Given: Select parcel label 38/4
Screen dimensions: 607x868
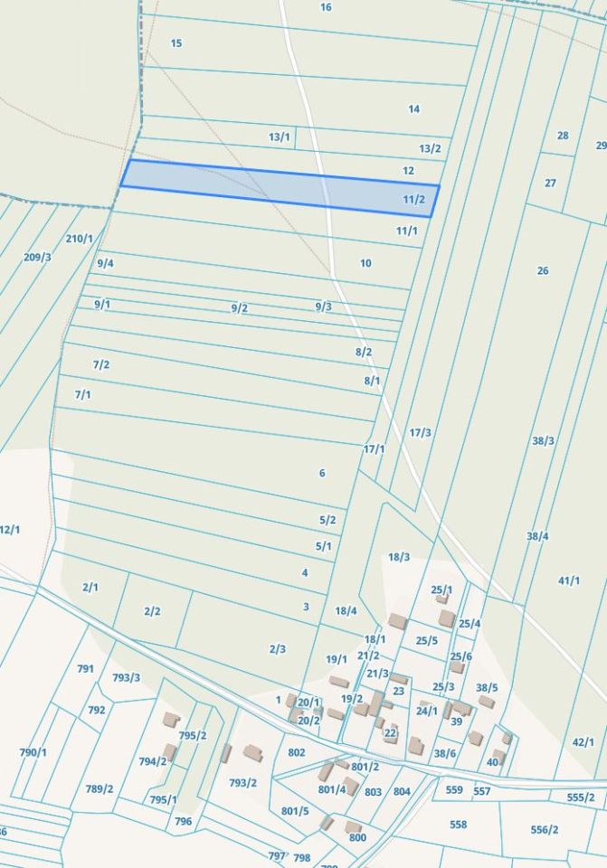Looking at the screenshot, I should [x=537, y=536].
